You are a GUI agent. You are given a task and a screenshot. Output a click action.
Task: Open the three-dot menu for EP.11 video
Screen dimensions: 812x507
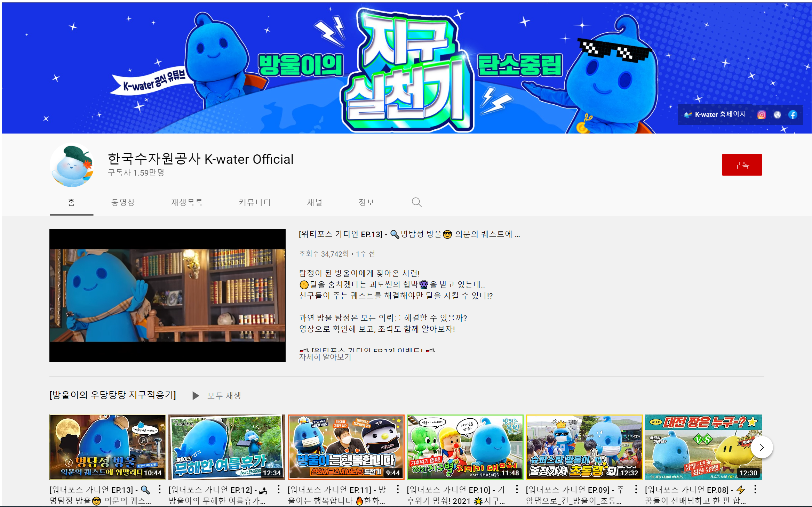tap(398, 489)
